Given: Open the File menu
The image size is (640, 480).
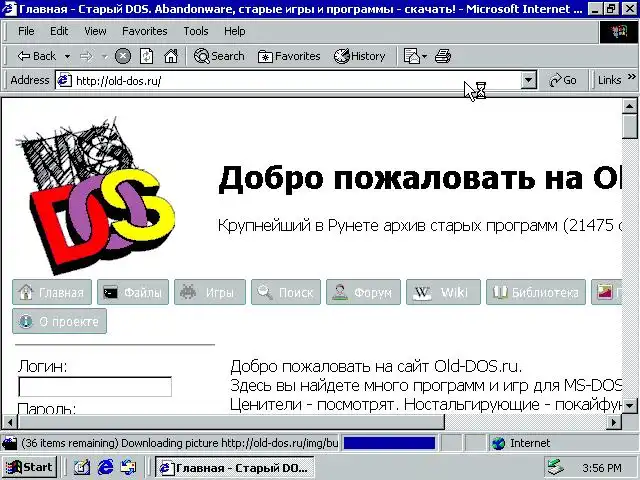Looking at the screenshot, I should [26, 31].
